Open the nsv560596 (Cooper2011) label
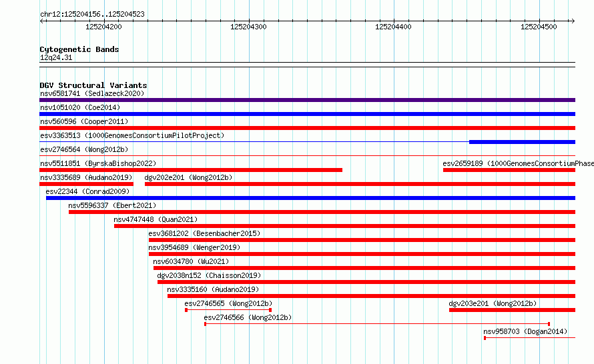Viewport: 594px width, 364px height. coord(84,121)
